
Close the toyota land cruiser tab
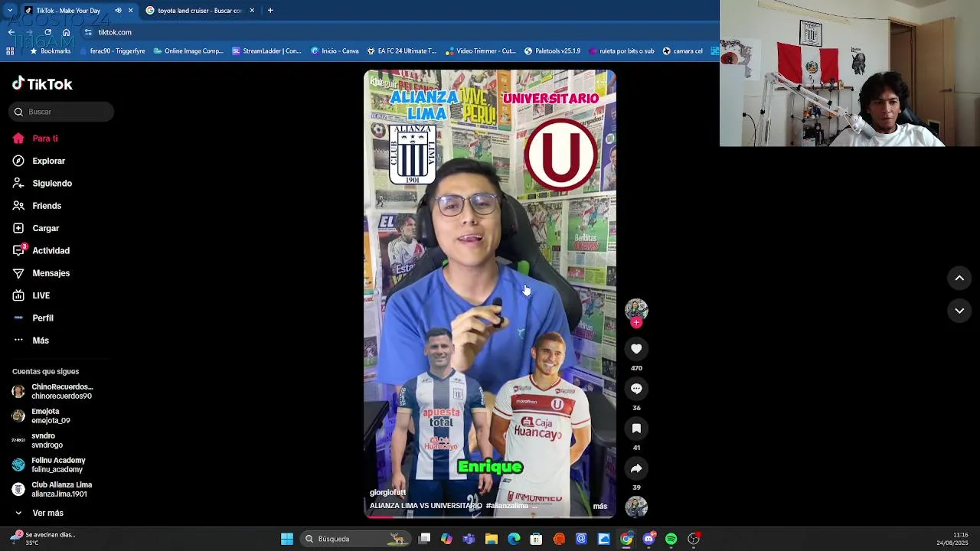click(x=252, y=11)
